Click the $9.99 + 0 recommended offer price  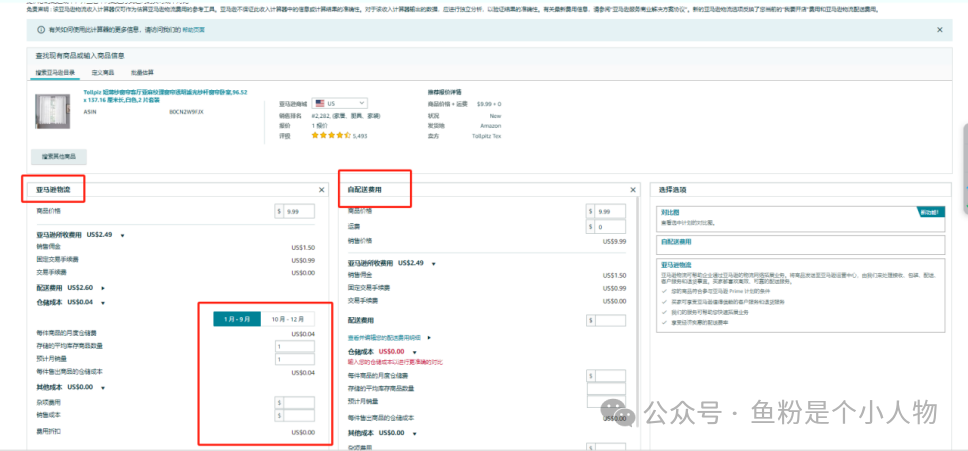[x=489, y=104]
